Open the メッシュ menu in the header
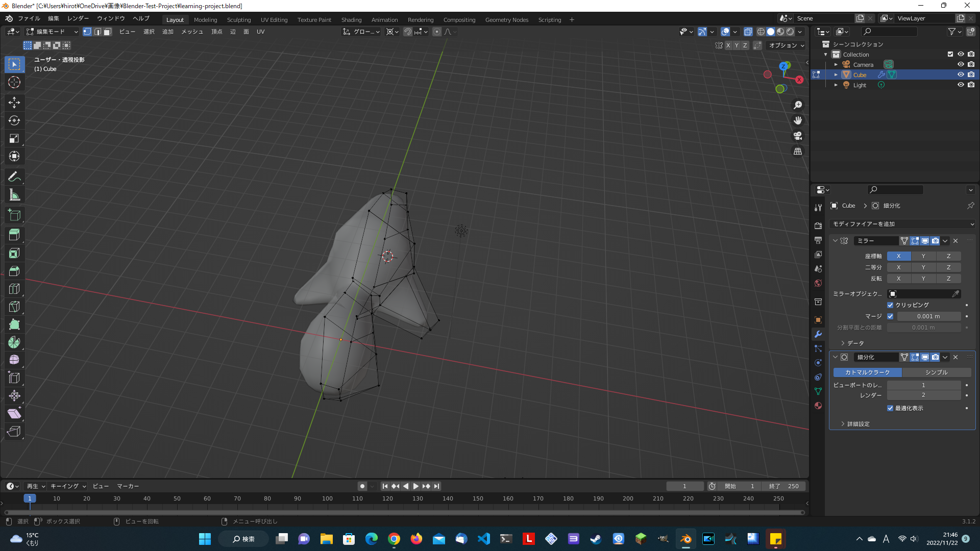 coord(192,32)
